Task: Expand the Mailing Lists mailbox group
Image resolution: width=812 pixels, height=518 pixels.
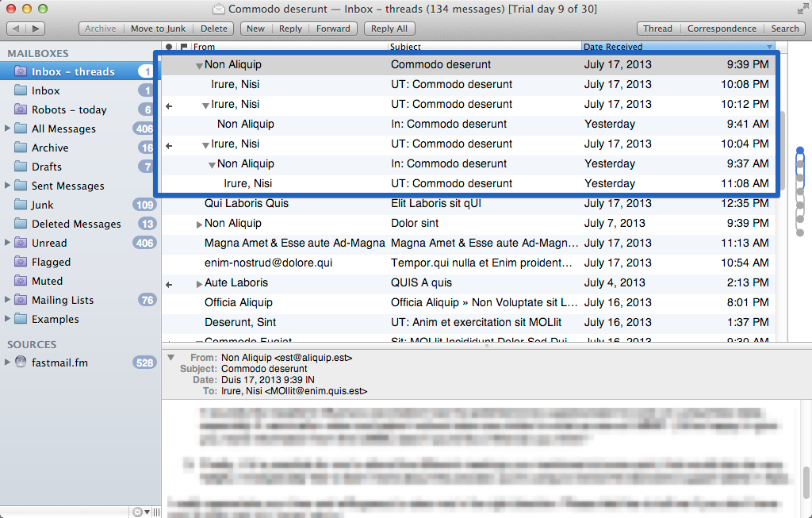Action: 8,300
